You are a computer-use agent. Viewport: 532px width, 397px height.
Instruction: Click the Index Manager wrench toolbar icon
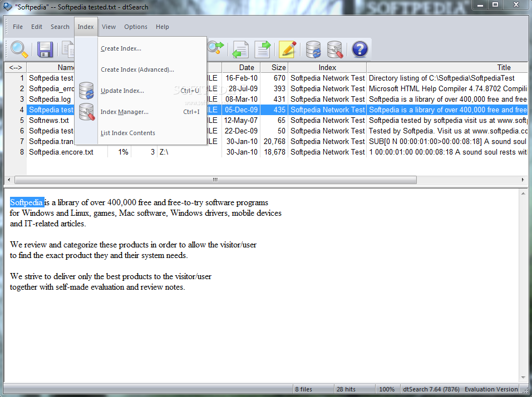tap(335, 49)
